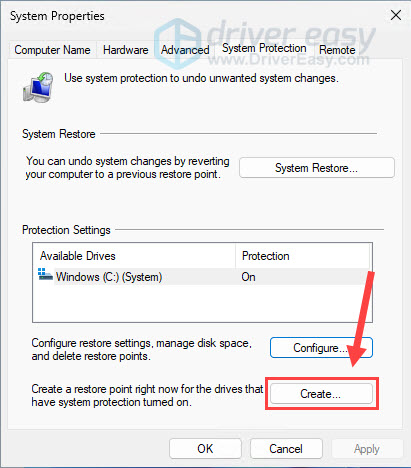Click empty area of drives list
The width and height of the screenshot is (411, 468).
point(202,303)
